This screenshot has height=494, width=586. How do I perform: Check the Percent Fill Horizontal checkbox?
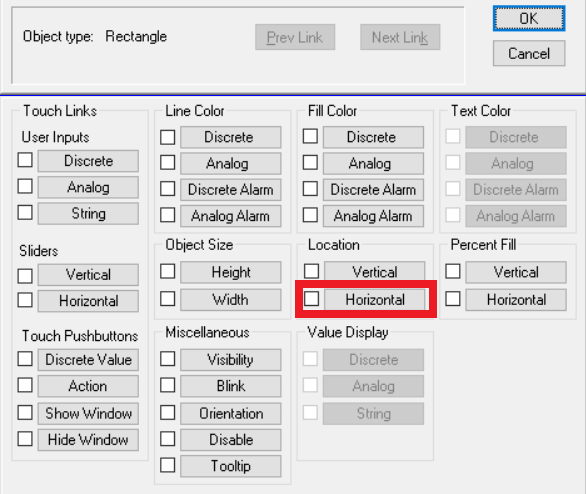coord(453,299)
